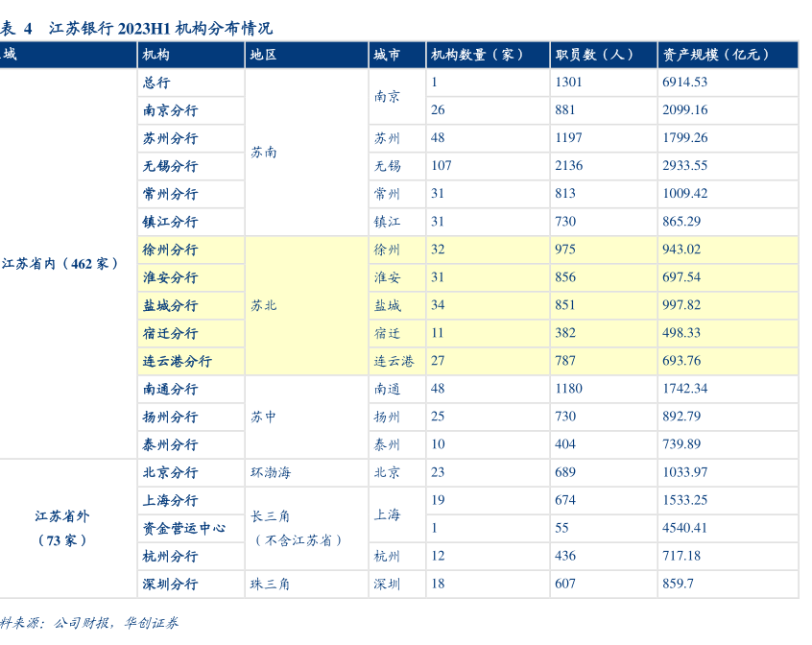This screenshot has height=645, width=812.
Task: Select the 连云港 city cell
Action: 394,361
